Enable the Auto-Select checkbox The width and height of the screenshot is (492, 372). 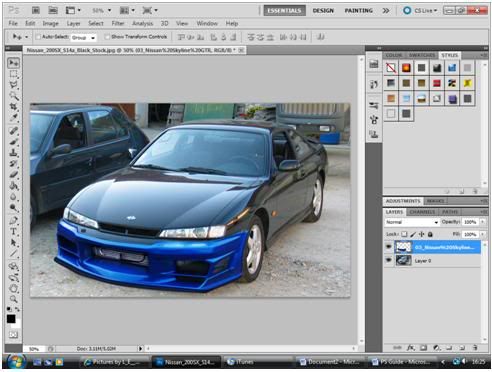click(38, 37)
